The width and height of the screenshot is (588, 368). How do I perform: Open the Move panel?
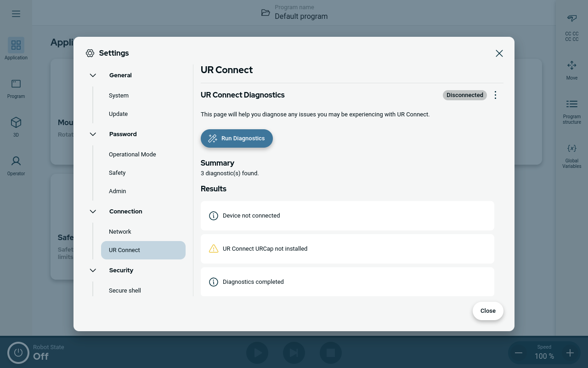click(571, 66)
